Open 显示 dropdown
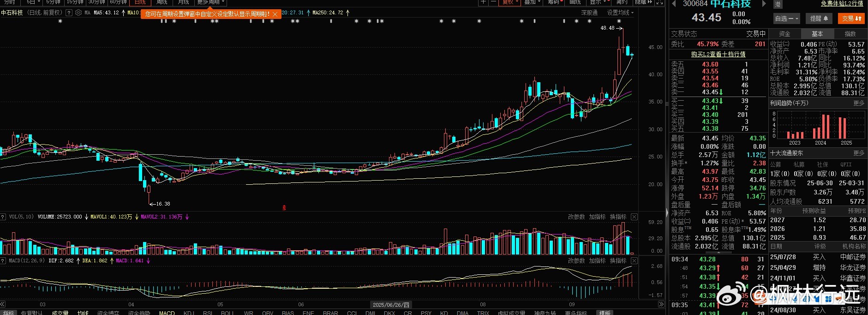This screenshot has height=315, width=868. click(598, 2)
